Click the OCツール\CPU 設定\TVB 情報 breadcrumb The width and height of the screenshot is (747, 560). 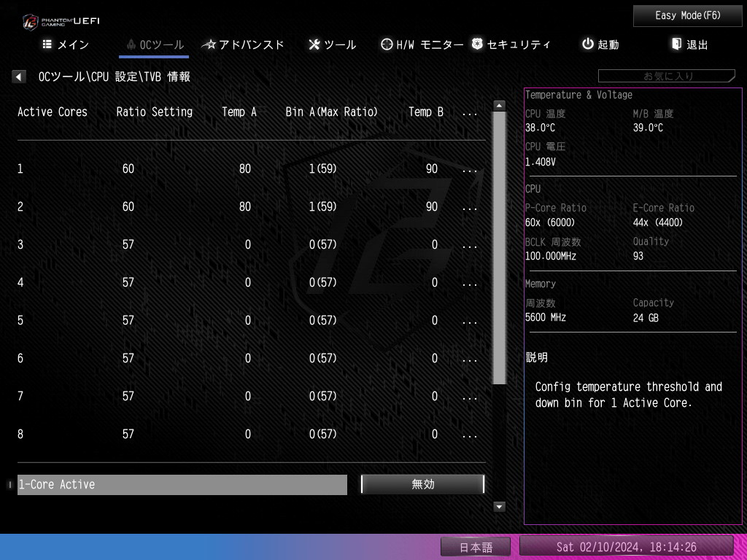point(115,77)
